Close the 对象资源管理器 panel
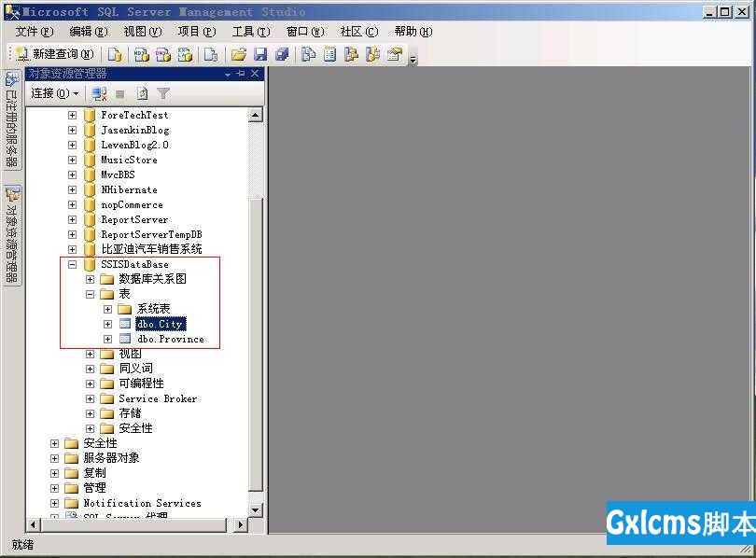 (255, 74)
